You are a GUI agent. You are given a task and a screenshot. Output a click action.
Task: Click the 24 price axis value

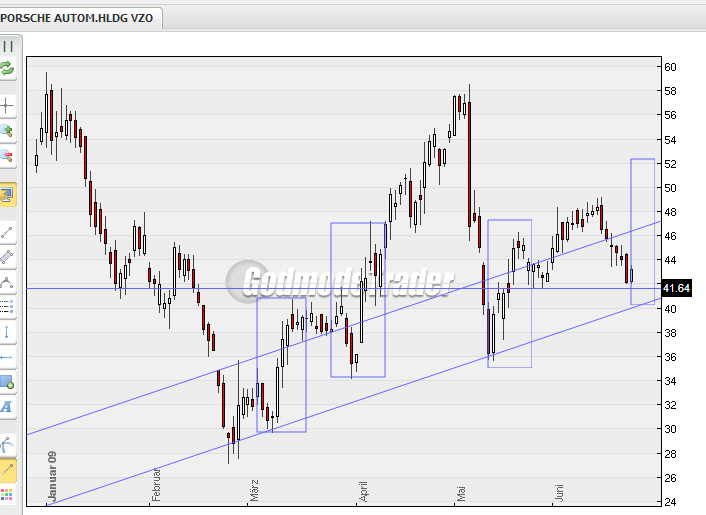pyautogui.click(x=670, y=501)
